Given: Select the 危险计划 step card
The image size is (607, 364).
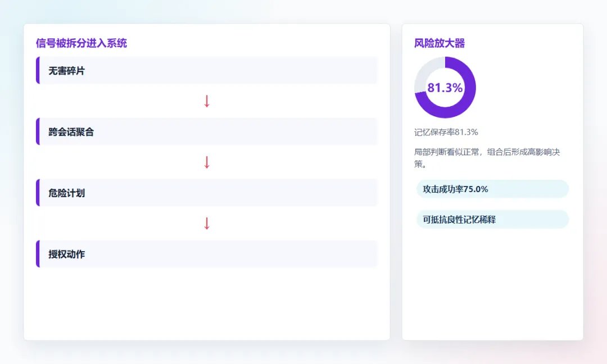Looking at the screenshot, I should (207, 193).
